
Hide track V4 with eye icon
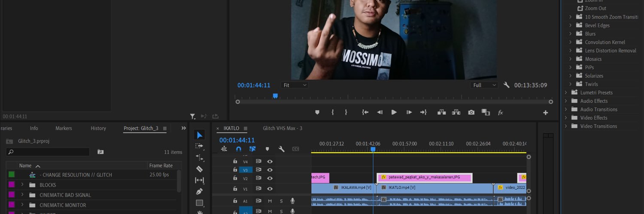click(270, 162)
